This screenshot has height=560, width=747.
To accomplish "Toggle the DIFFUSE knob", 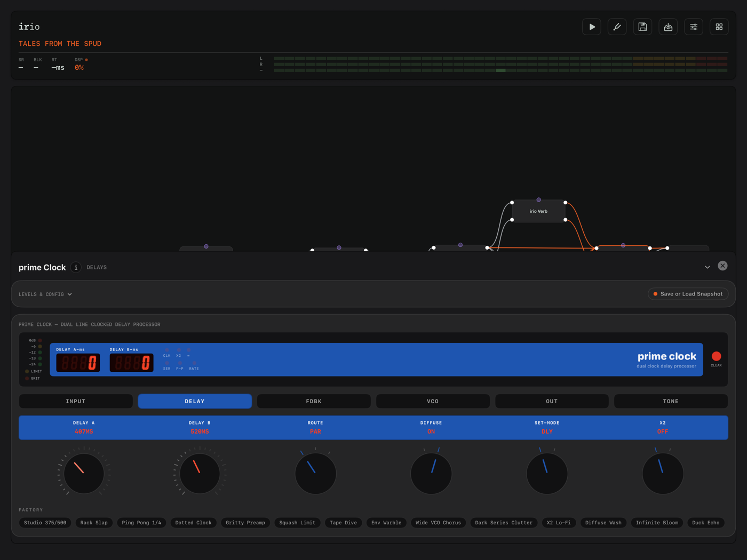I will 431,473.
